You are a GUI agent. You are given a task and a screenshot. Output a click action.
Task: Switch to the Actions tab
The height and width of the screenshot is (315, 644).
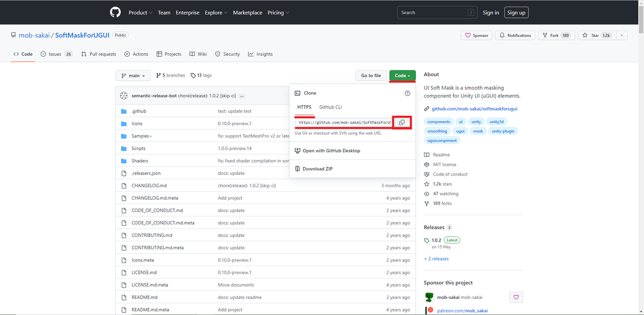click(x=136, y=54)
